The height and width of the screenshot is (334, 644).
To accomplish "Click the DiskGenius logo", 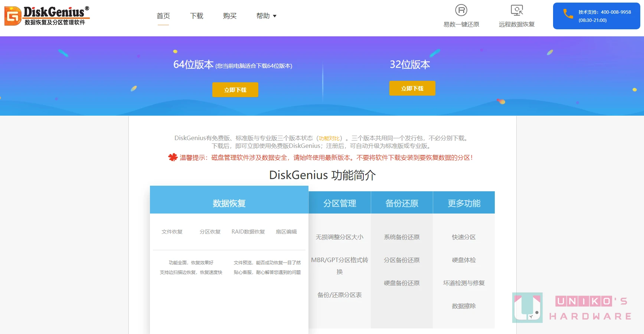I will [47, 16].
